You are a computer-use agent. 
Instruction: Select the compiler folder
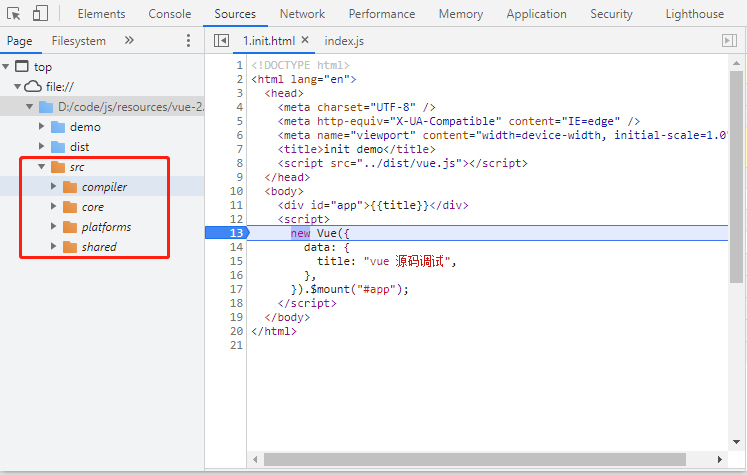click(102, 187)
